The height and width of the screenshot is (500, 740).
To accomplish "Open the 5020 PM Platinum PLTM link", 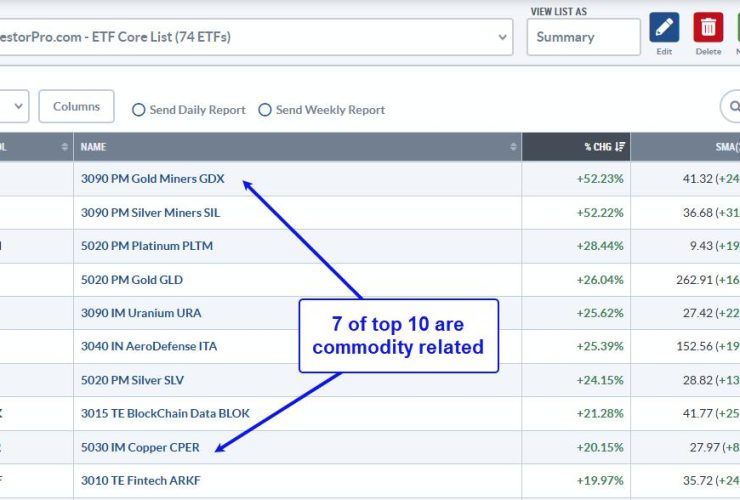I will tap(147, 246).
